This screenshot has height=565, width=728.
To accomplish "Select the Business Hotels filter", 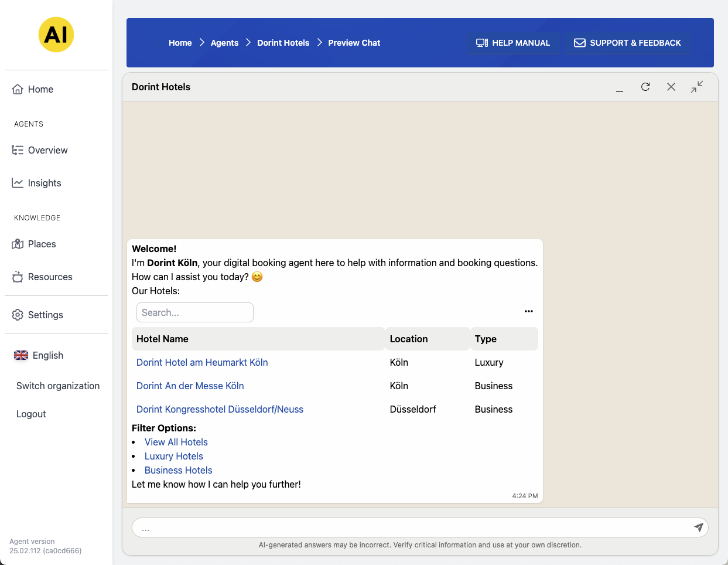I will [x=179, y=470].
